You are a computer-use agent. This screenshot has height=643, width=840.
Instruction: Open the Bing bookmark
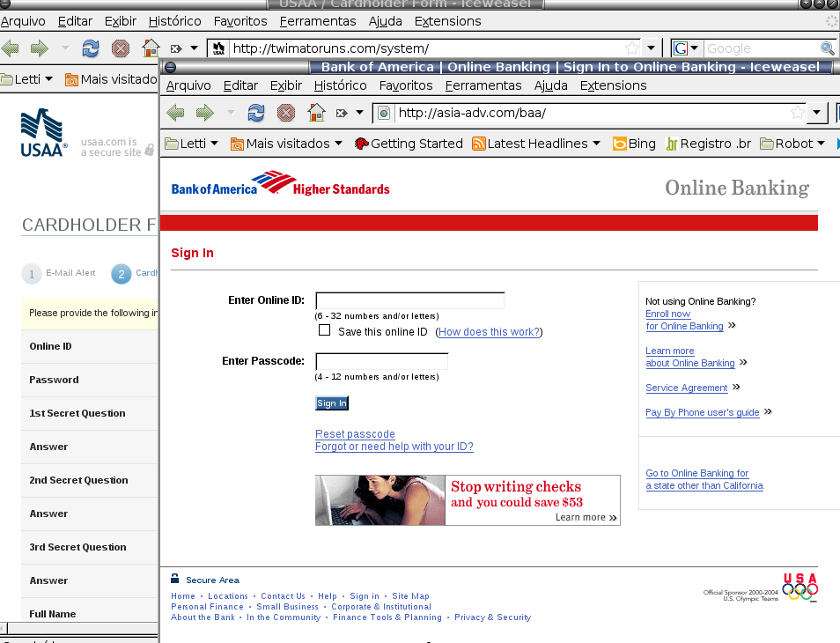[x=634, y=144]
